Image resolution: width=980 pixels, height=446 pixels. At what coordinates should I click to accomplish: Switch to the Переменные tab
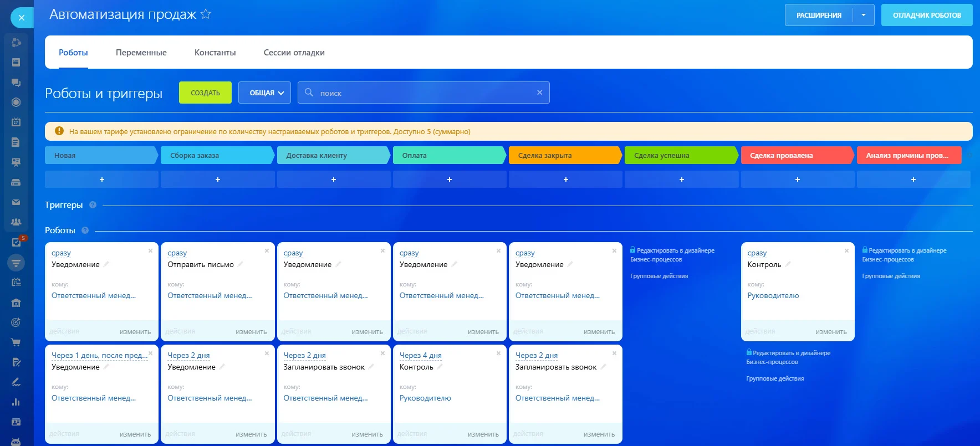tap(141, 53)
